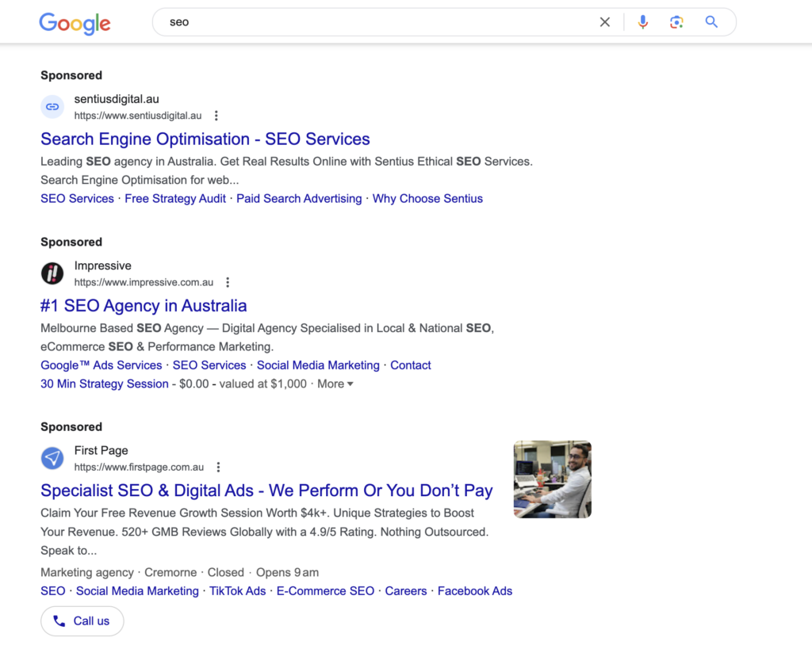The image size is (812, 649).
Task: Open three-dot menu beside impressive.com.au
Action: click(228, 282)
